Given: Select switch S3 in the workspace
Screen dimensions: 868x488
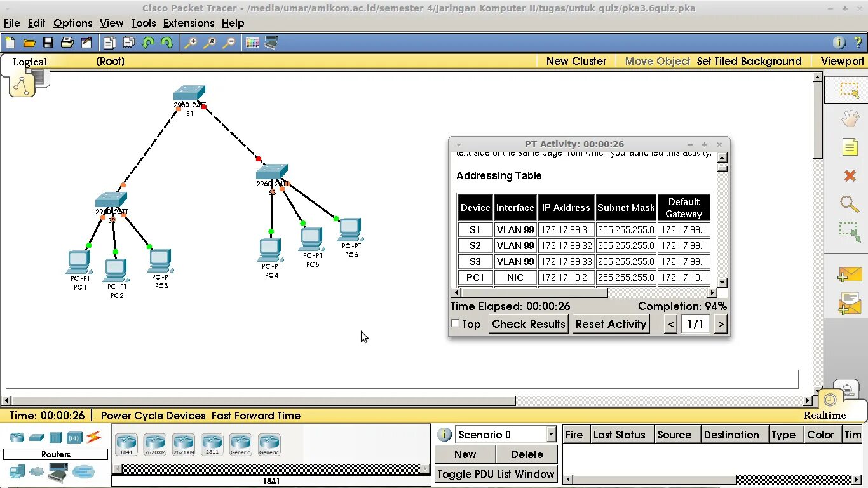Looking at the screenshot, I should (272, 173).
